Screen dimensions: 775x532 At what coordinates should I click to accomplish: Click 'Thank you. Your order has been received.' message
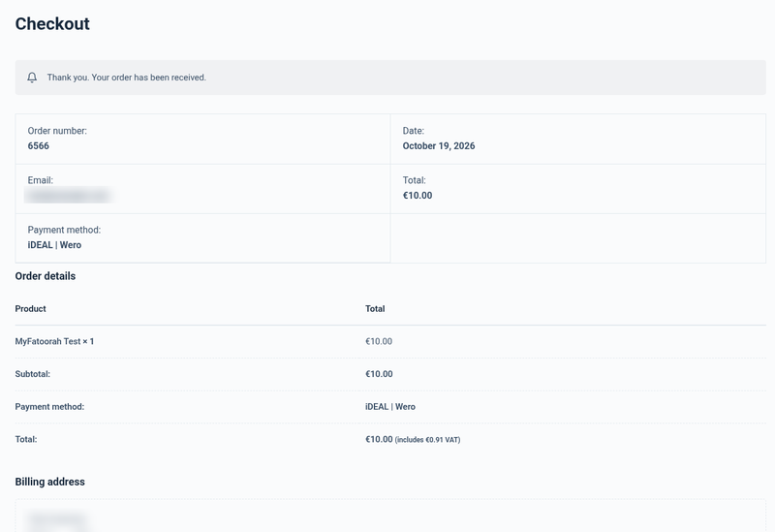point(127,78)
